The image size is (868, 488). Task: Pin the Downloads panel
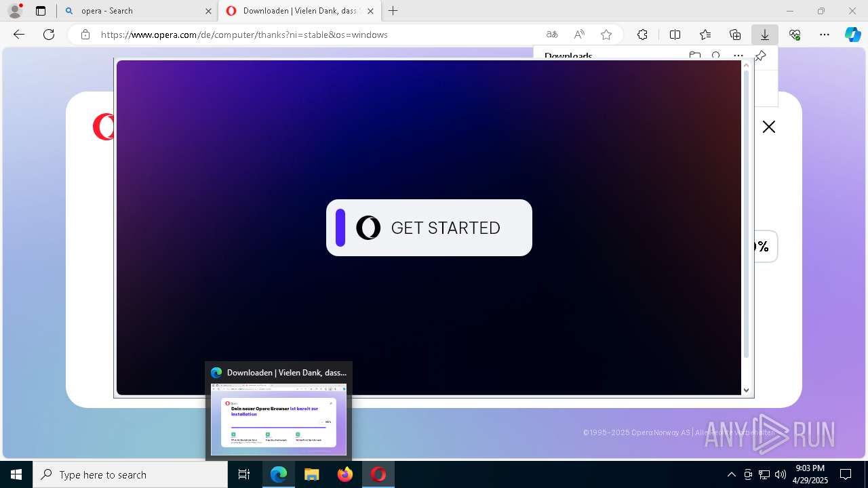pyautogui.click(x=760, y=56)
